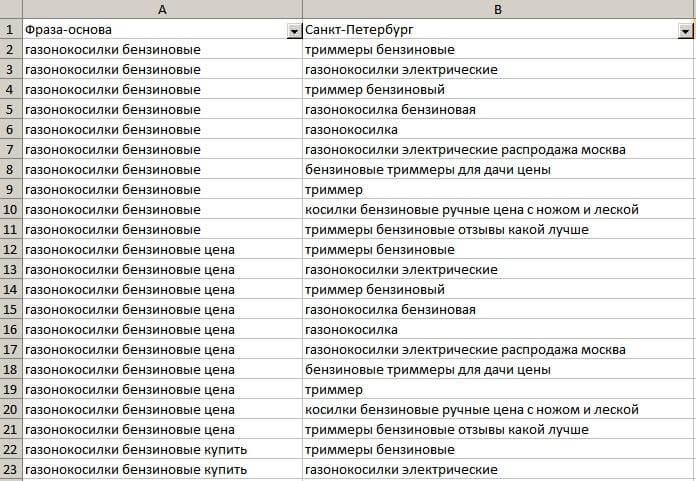Open the filter dropdown for Санкт-Петербург column
The image size is (696, 481).
tap(679, 31)
